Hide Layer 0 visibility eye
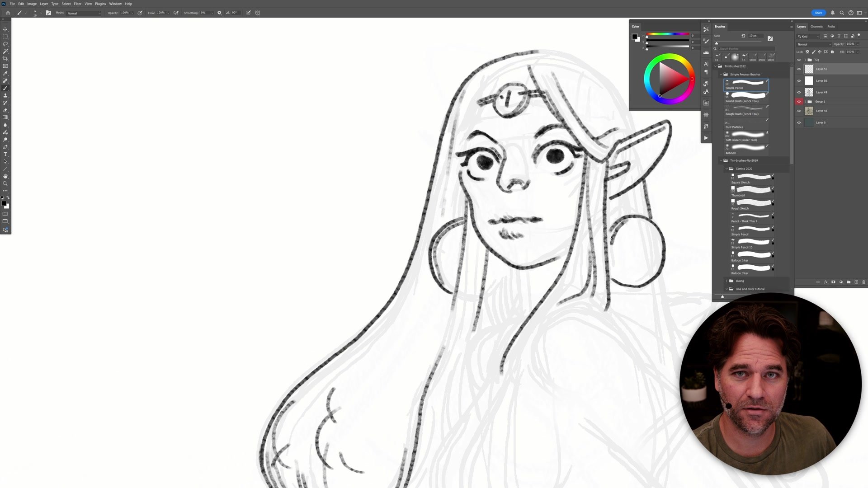Image resolution: width=868 pixels, height=488 pixels. (799, 122)
